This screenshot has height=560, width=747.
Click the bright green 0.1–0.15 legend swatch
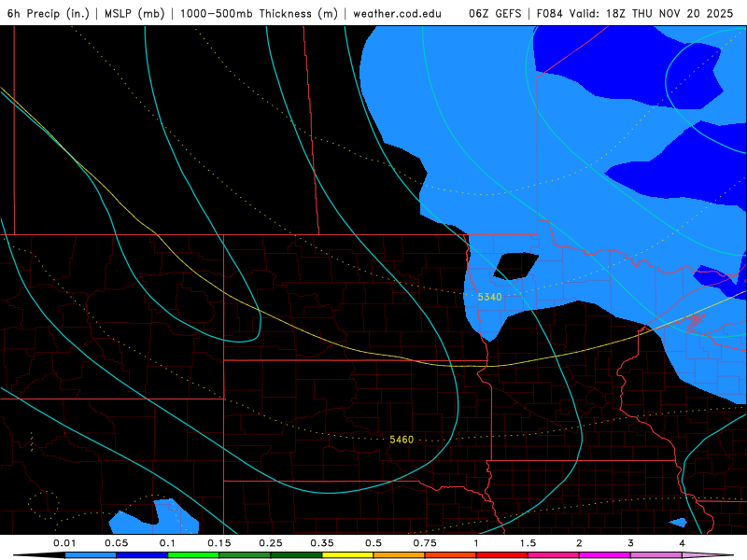pyautogui.click(x=193, y=555)
